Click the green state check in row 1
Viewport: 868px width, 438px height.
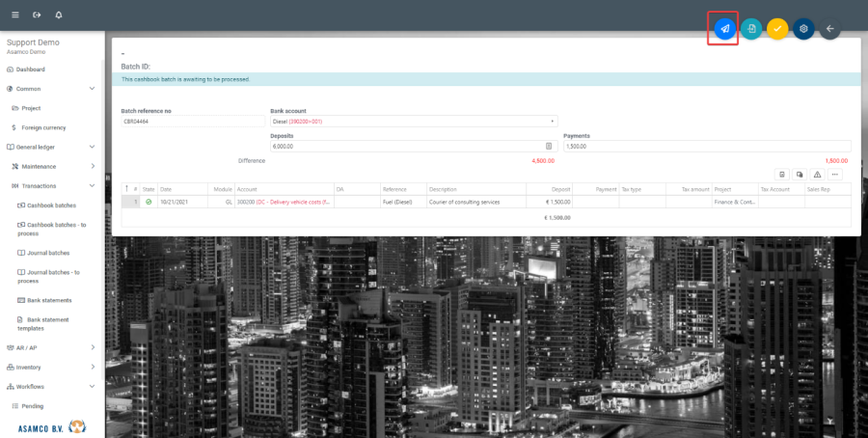149,202
